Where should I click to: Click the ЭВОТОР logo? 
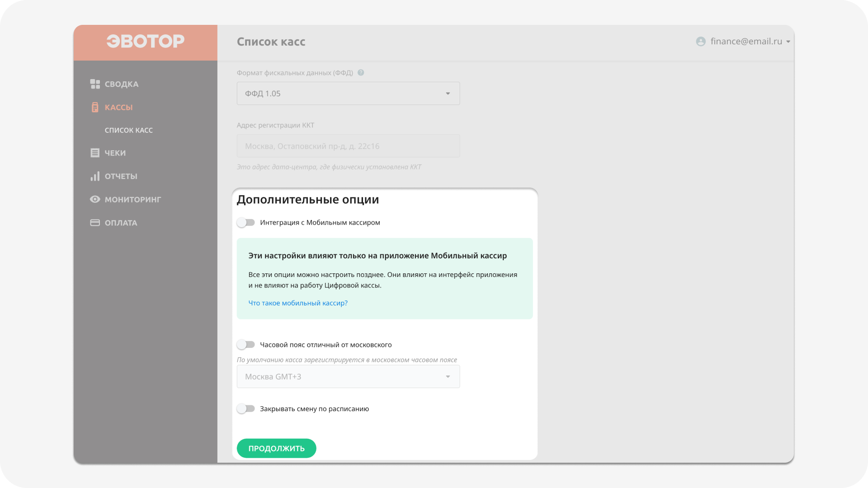pos(145,41)
